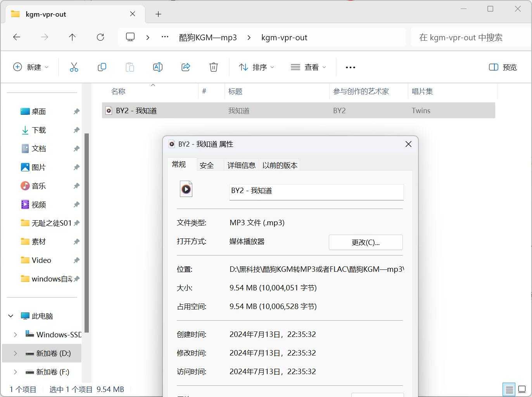Select the Windows-SSD drive

[x=54, y=335]
